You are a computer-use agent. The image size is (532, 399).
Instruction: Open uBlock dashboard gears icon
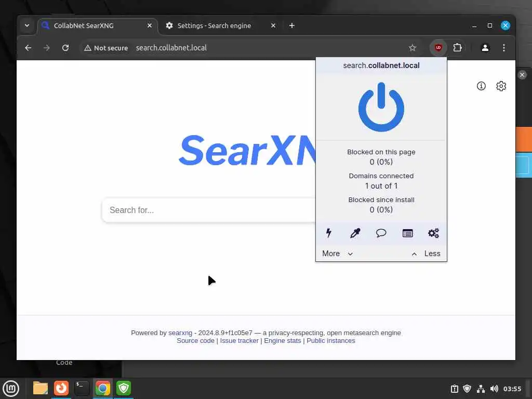pos(434,233)
